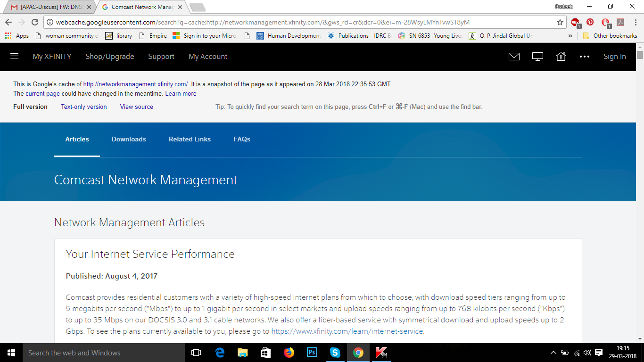The height and width of the screenshot is (362, 644).
Task: Switch to the Downloads tab
Action: [x=129, y=139]
